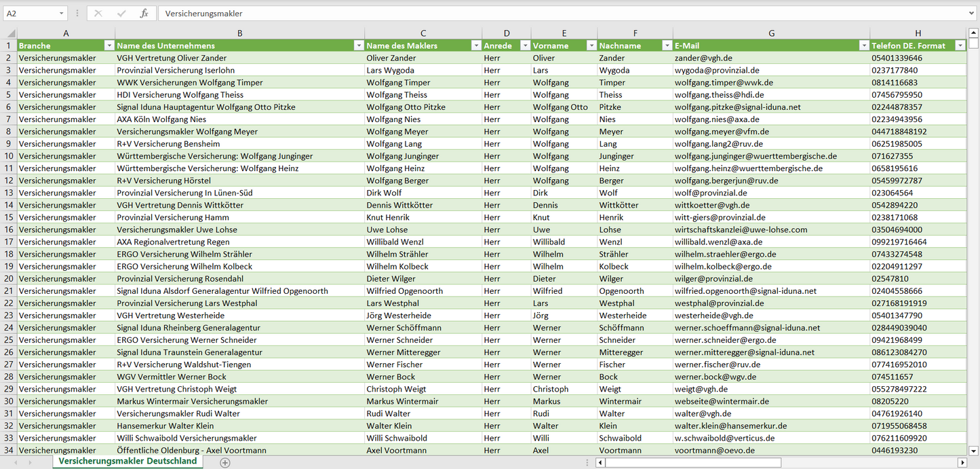Click the Select All corner triangle
The image size is (980, 469).
tap(9, 33)
